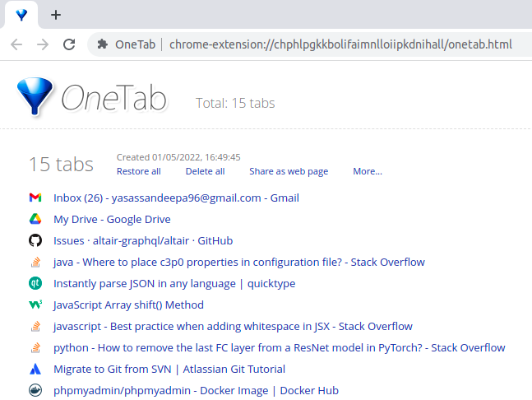
Task: Click Share as web page
Action: pyautogui.click(x=289, y=171)
